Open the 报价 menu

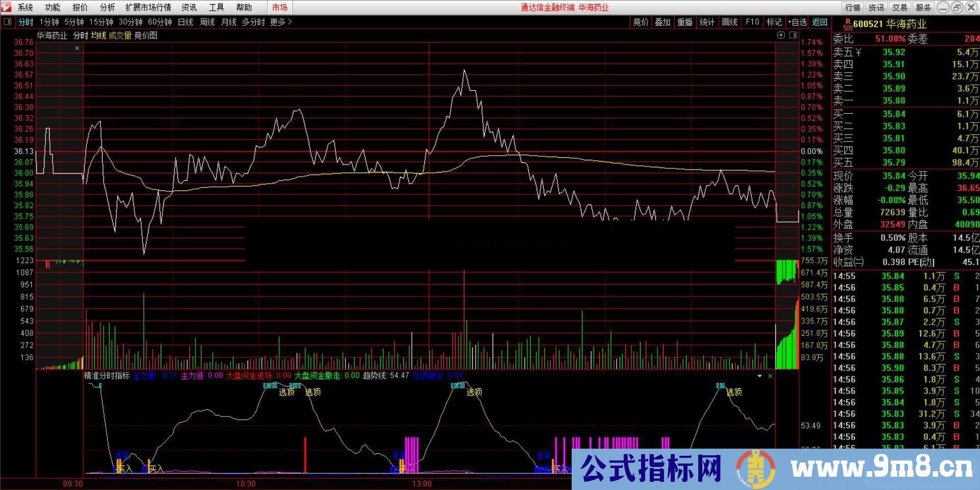[x=80, y=7]
